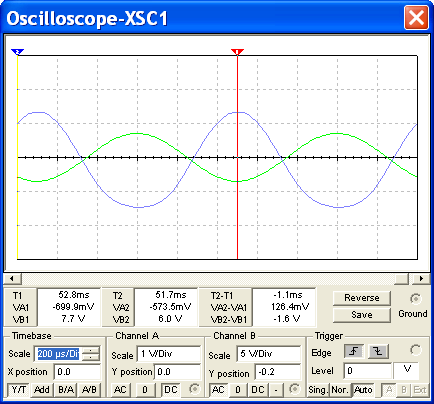Switch to B/A display mode
434x404 pixels.
[x=66, y=390]
